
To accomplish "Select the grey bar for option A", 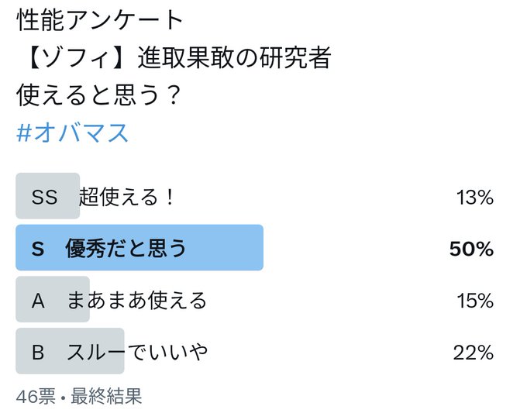I will pyautogui.click(x=53, y=299).
